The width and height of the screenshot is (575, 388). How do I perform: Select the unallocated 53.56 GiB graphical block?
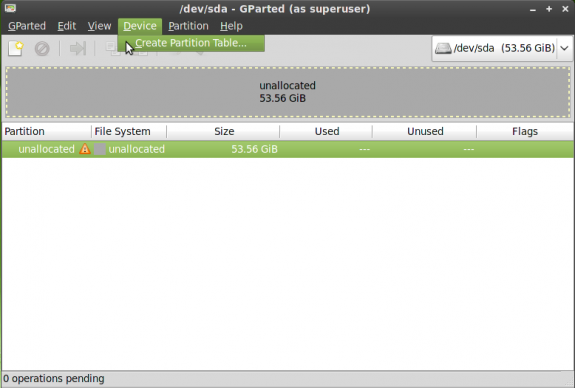click(288, 92)
